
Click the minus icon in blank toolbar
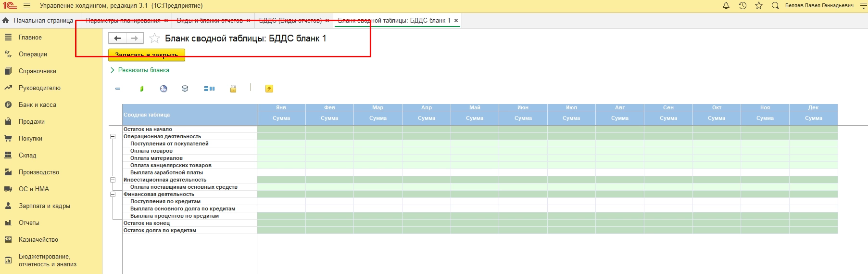point(118,89)
